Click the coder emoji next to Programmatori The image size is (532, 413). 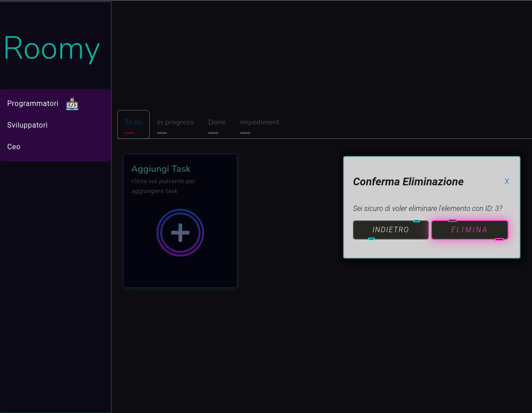tap(72, 104)
